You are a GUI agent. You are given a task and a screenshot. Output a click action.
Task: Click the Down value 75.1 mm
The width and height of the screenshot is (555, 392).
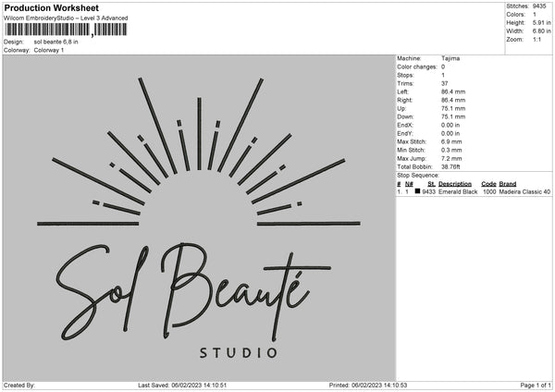(x=453, y=116)
